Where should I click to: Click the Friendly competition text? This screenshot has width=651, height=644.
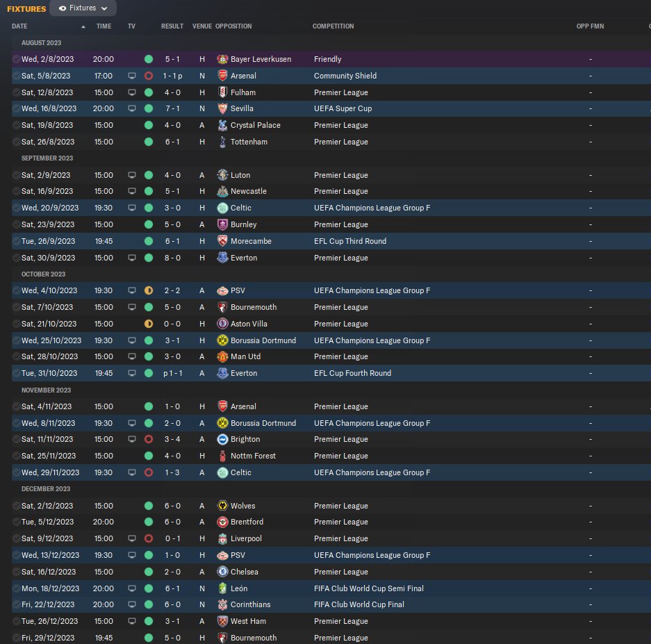(327, 59)
